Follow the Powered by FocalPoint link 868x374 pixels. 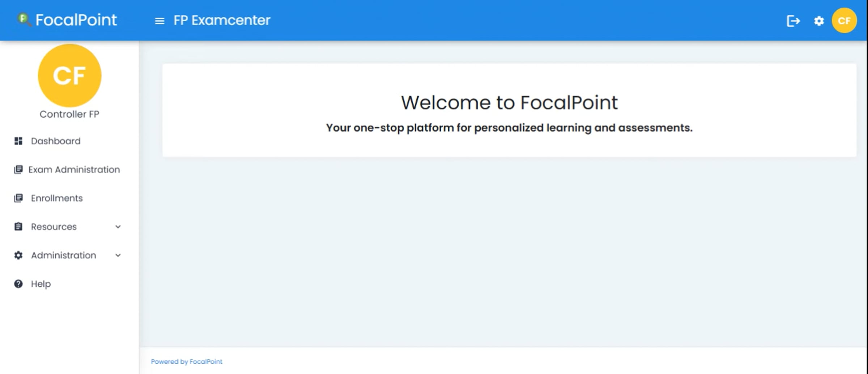click(186, 361)
